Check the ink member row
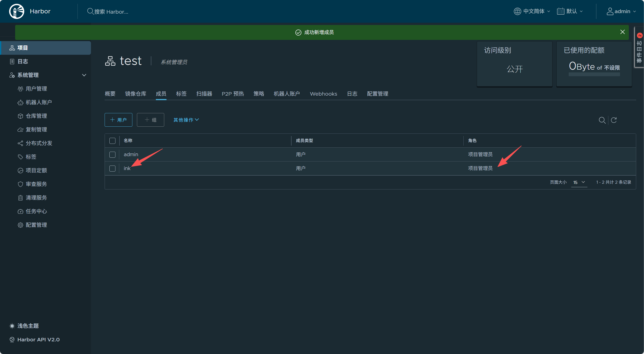Screen dimensions: 644x354 (x=112, y=168)
